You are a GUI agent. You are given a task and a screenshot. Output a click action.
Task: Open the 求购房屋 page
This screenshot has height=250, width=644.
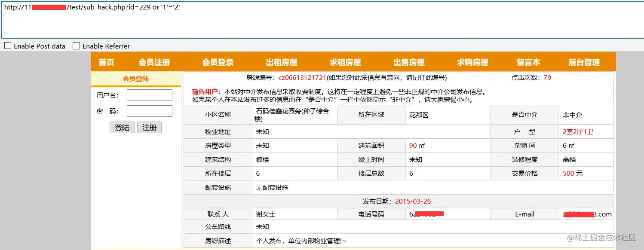click(472, 61)
